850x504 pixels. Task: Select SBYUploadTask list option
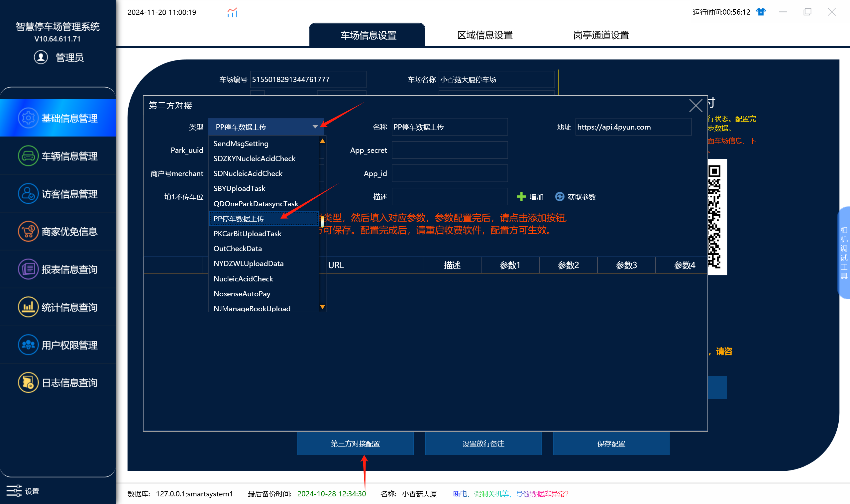(264, 188)
